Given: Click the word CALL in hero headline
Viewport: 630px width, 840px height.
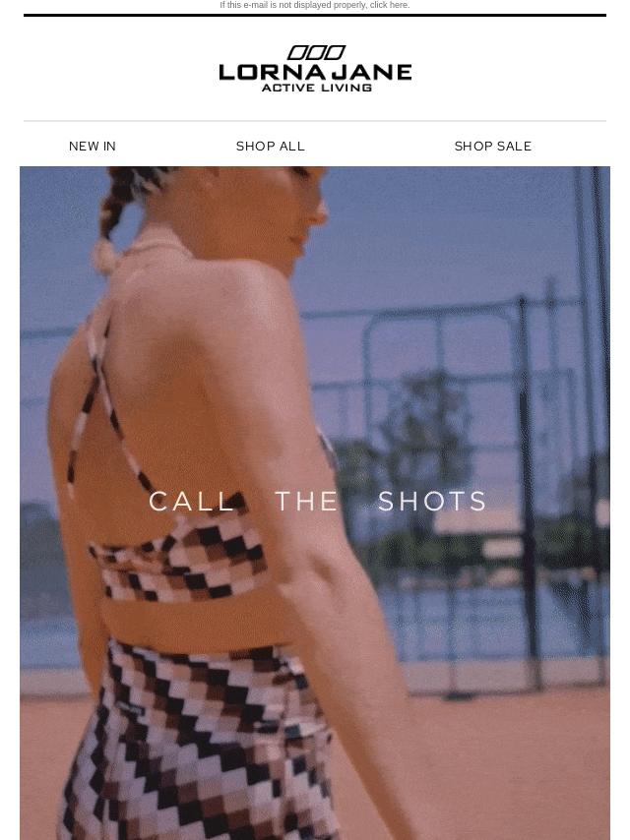Looking at the screenshot, I should tap(191, 502).
